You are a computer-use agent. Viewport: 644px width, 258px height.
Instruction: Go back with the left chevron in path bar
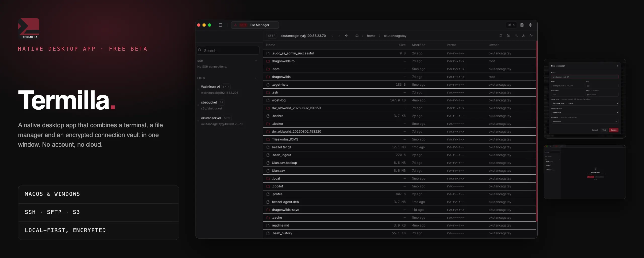point(332,36)
